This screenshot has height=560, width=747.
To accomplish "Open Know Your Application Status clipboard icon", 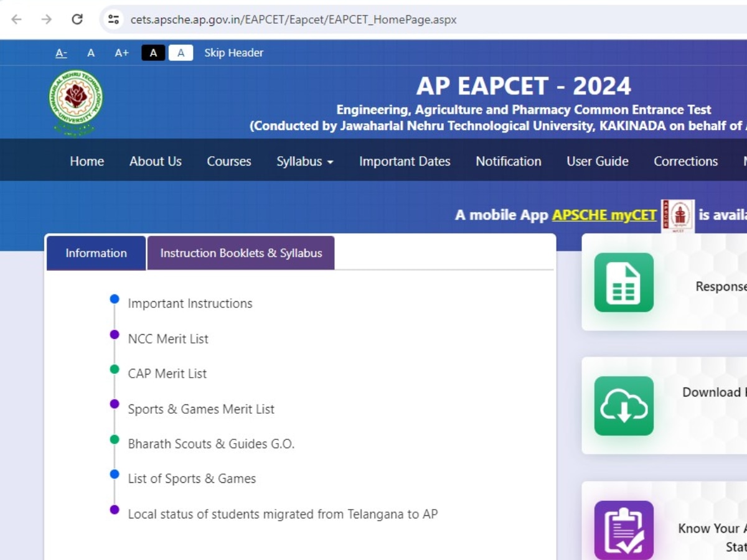I will pos(624,529).
